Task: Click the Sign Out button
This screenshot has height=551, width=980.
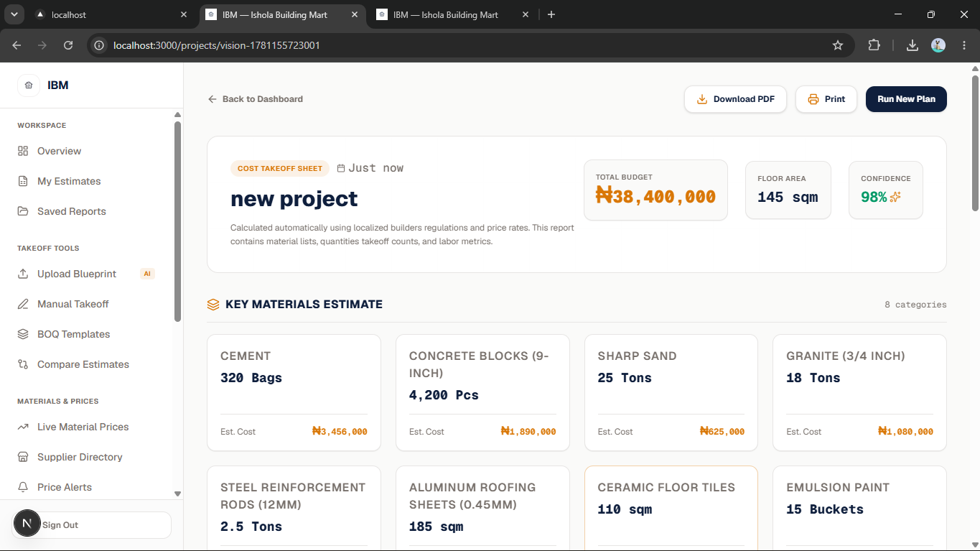Action: (x=92, y=525)
